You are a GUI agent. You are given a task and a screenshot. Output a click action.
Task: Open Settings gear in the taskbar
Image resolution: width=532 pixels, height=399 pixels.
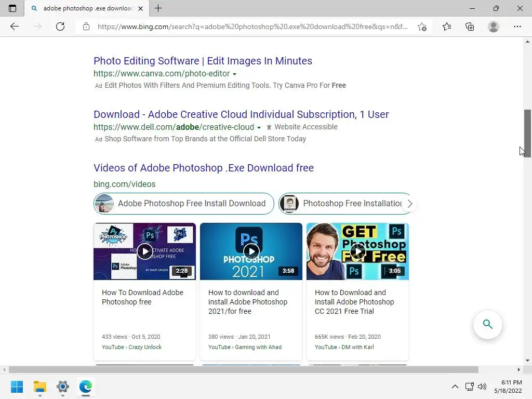63,387
